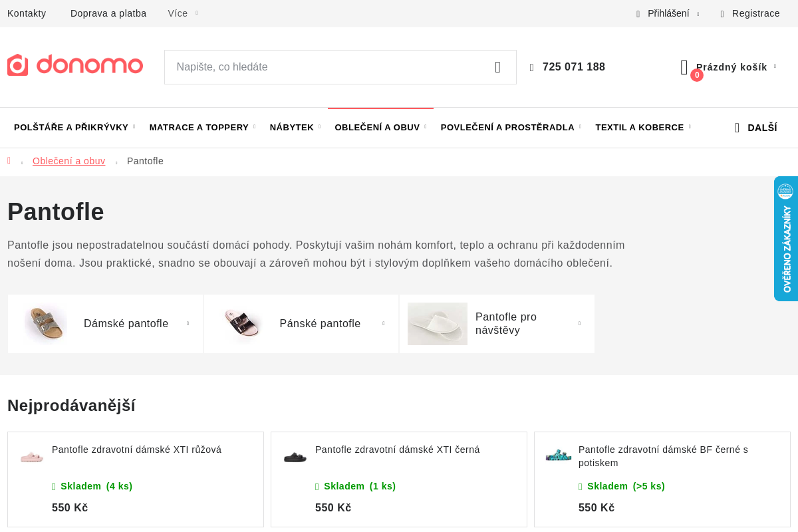Expand the Přihlášení dropdown arrow
Viewport: 798px width, 532px height.
[x=698, y=14]
